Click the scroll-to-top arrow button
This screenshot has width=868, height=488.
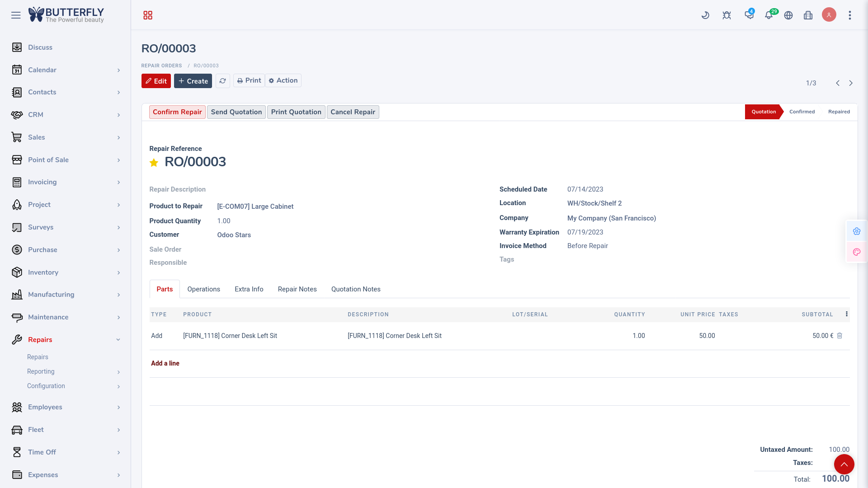click(x=844, y=465)
